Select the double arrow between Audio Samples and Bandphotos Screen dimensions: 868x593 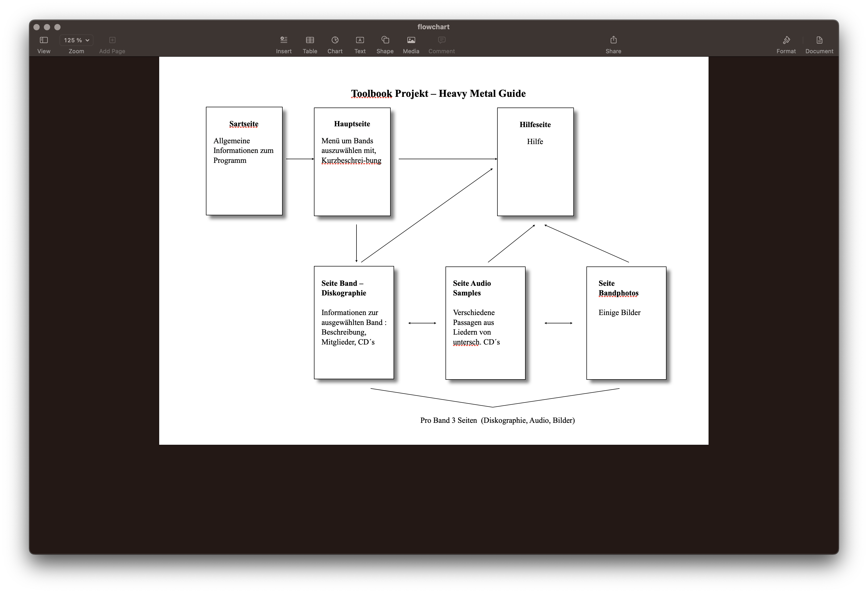click(x=558, y=323)
